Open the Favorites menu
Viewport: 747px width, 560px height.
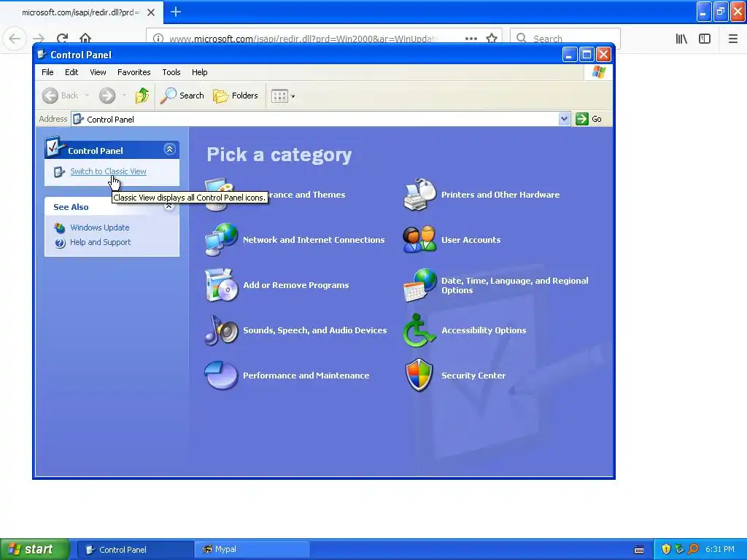[x=134, y=72]
